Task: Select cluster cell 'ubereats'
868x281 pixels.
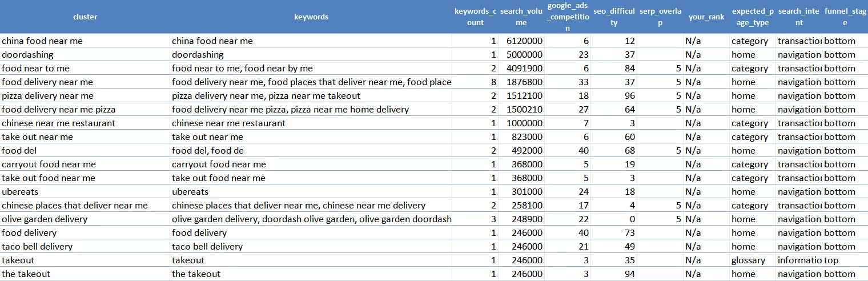Action: [85, 191]
